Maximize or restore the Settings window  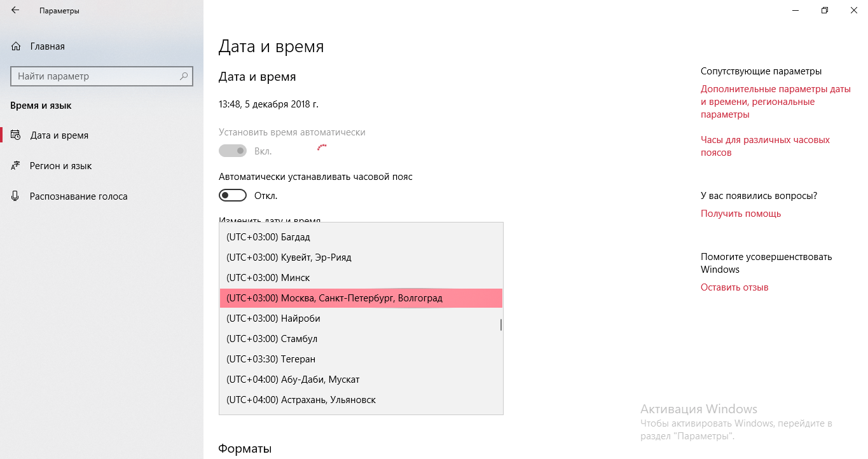pyautogui.click(x=825, y=10)
